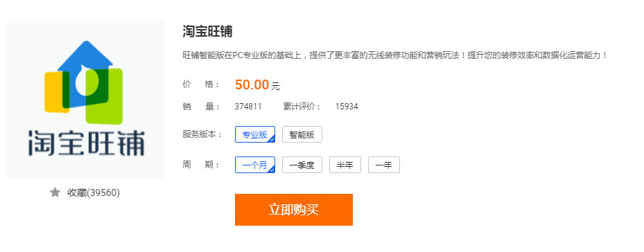Screen dimensions: 644x252
Task: Click the 50.00 price value
Action: (x=252, y=84)
